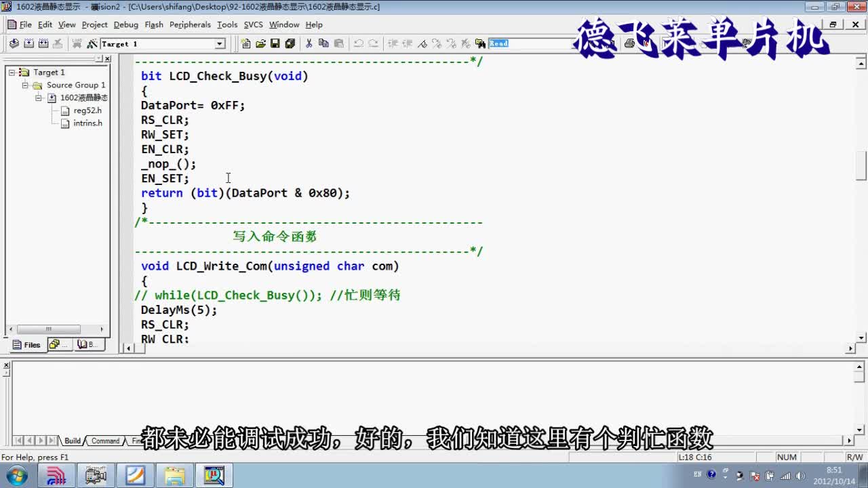This screenshot has width=868, height=488.
Task: Click the editor scroll up arrow
Action: coord(861,64)
